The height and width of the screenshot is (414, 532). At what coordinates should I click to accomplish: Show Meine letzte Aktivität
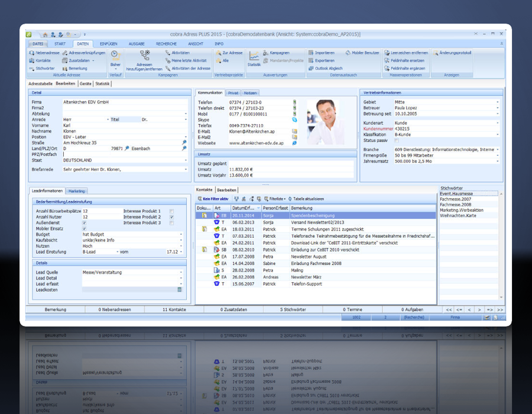pos(186,60)
